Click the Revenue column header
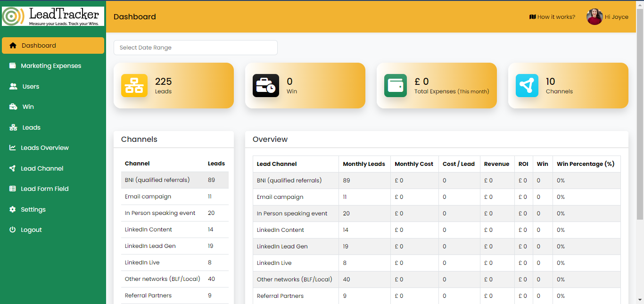Image resolution: width=644 pixels, height=304 pixels. tap(497, 164)
